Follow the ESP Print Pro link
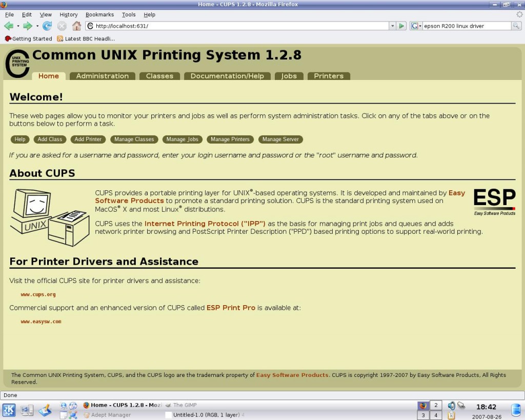Screen dimensions: 525x420 pos(231,308)
